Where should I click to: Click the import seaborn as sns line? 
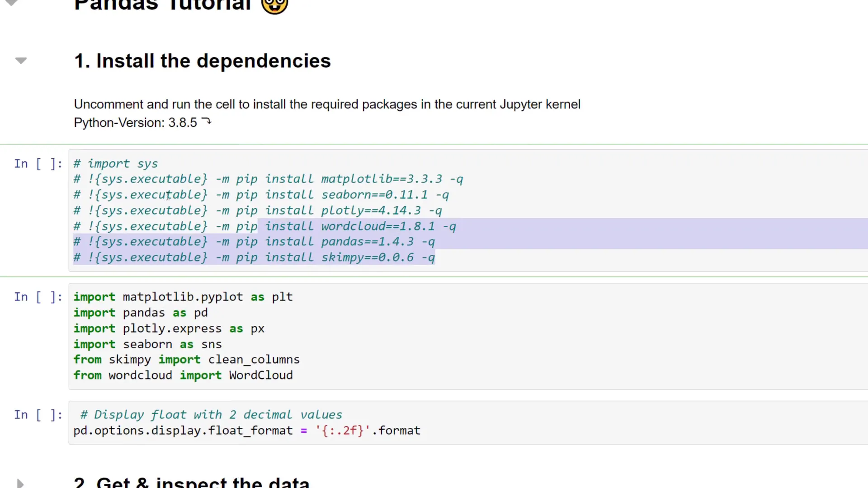point(147,344)
